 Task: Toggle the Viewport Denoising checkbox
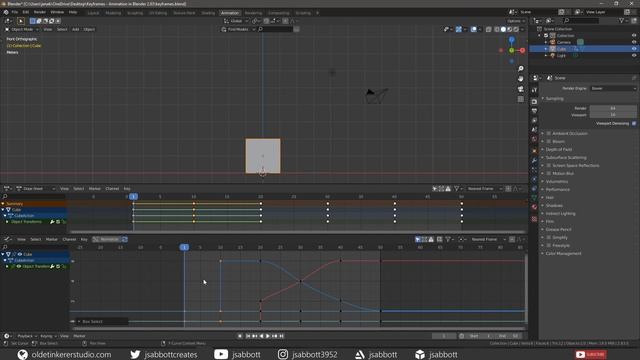tap(634, 123)
